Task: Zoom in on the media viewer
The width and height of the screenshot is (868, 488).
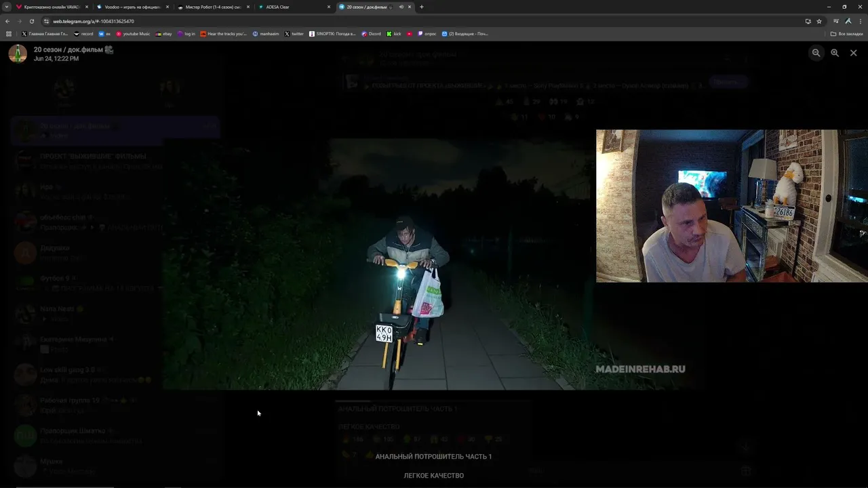Action: pos(835,53)
